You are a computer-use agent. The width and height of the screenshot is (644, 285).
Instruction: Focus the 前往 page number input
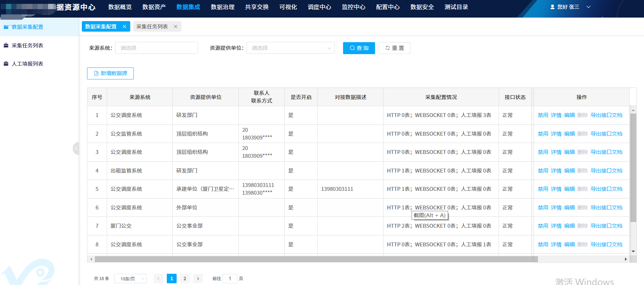click(230, 279)
